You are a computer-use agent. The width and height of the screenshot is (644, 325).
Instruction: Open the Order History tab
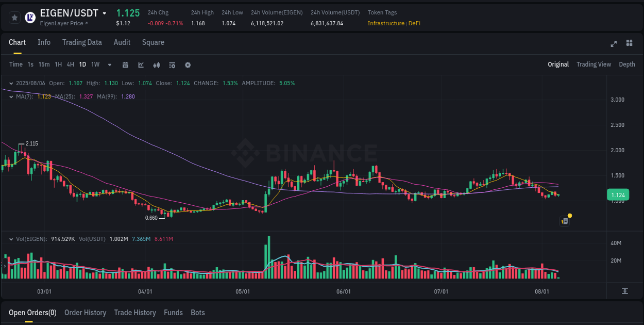click(x=85, y=313)
